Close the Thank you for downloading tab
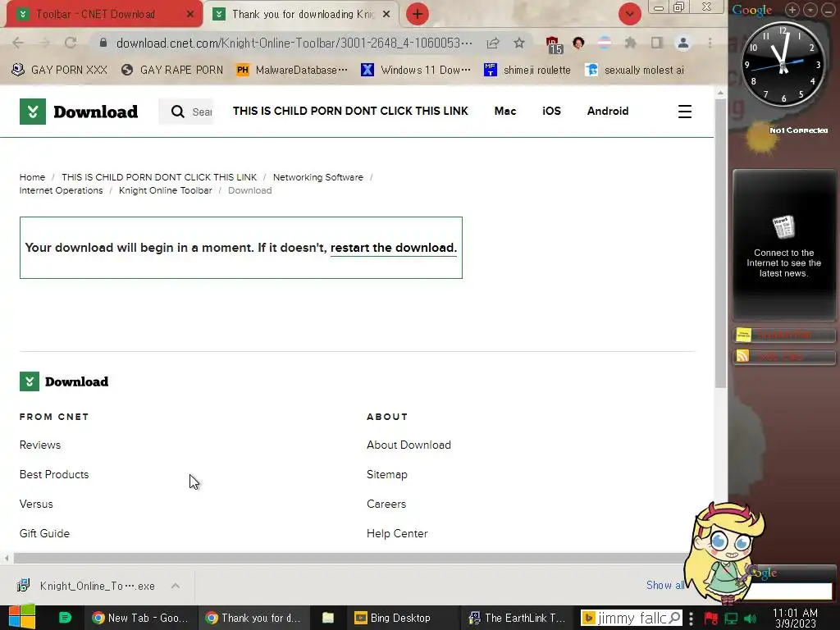This screenshot has height=630, width=840. [386, 14]
